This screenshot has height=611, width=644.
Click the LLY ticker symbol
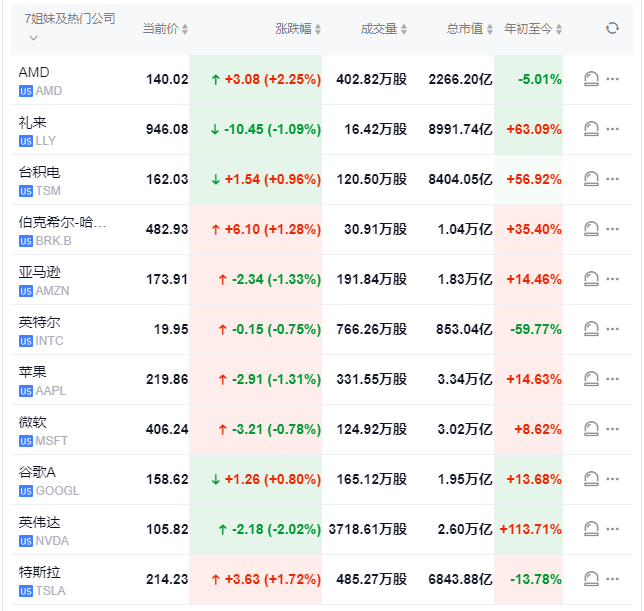click(46, 141)
